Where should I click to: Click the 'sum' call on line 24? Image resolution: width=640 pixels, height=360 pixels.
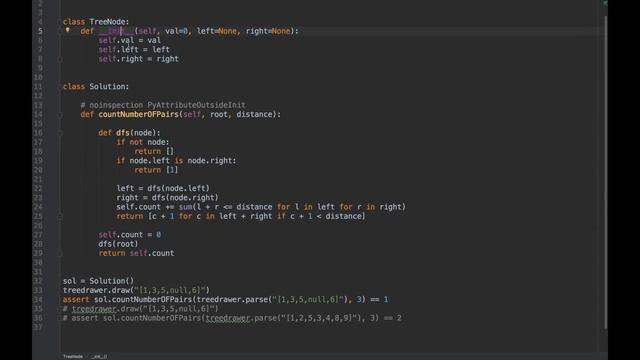(x=185, y=207)
